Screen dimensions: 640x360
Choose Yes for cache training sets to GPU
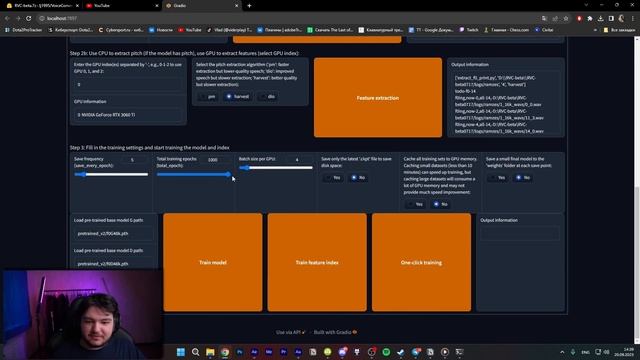click(x=415, y=204)
